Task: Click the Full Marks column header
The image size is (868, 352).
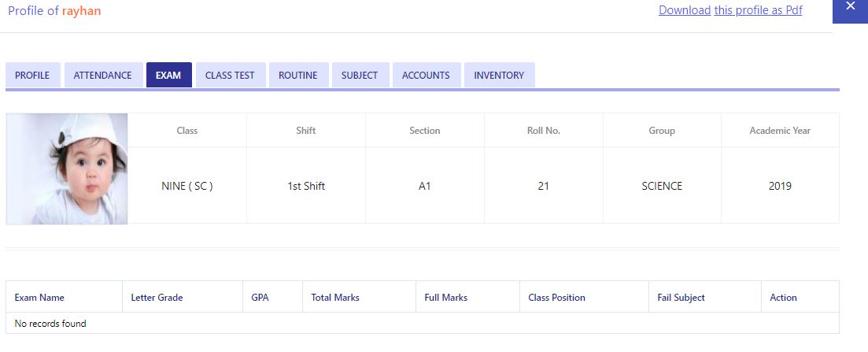Action: (x=445, y=297)
